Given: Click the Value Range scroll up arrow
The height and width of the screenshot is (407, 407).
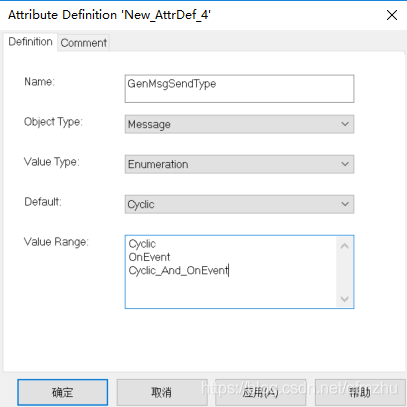Looking at the screenshot, I should click(345, 246).
